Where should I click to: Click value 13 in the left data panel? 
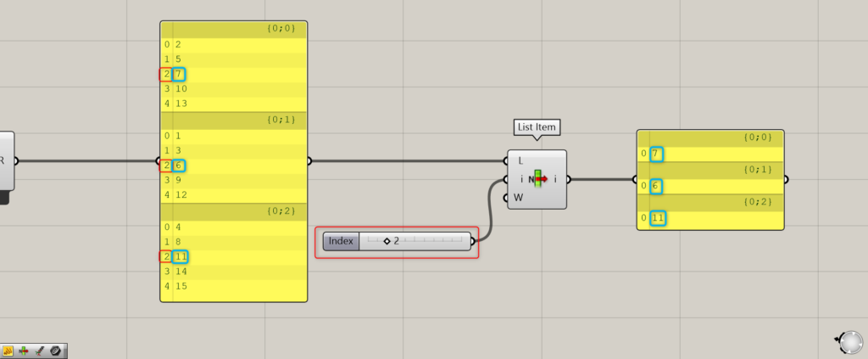click(181, 104)
